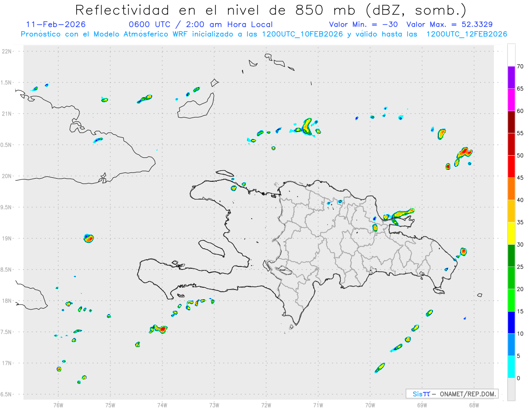Click the '21N' latitude label
This screenshot has width=532, height=411.
click(x=7, y=114)
